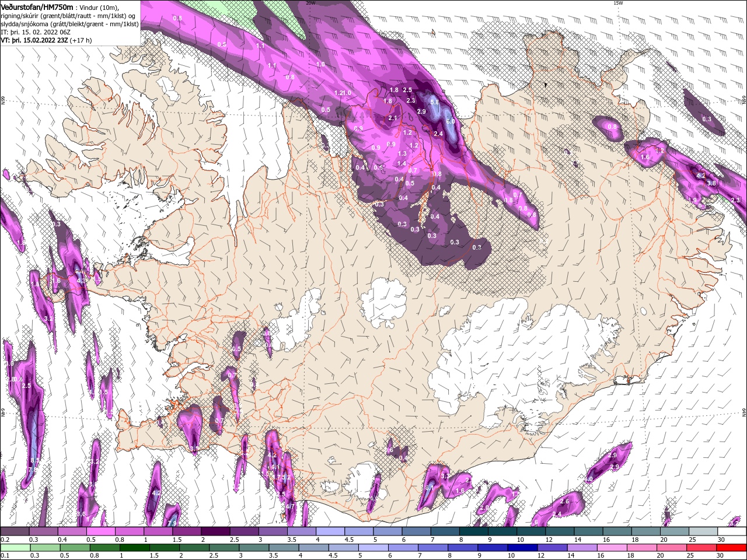This screenshot has height=560, width=747.
Task: Click the dark navy blue rain legend swatch
Action: (521, 547)
